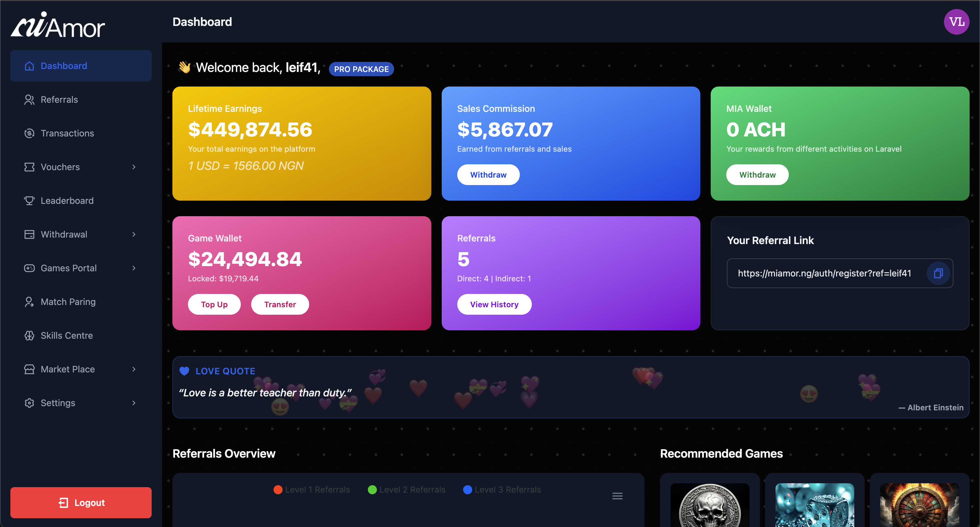Click the Transactions icon in sidebar
Viewport: 980px width, 527px height.
pyautogui.click(x=29, y=133)
